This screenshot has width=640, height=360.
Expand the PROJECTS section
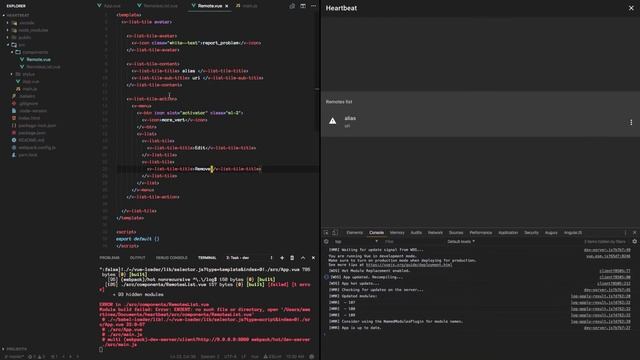16,349
